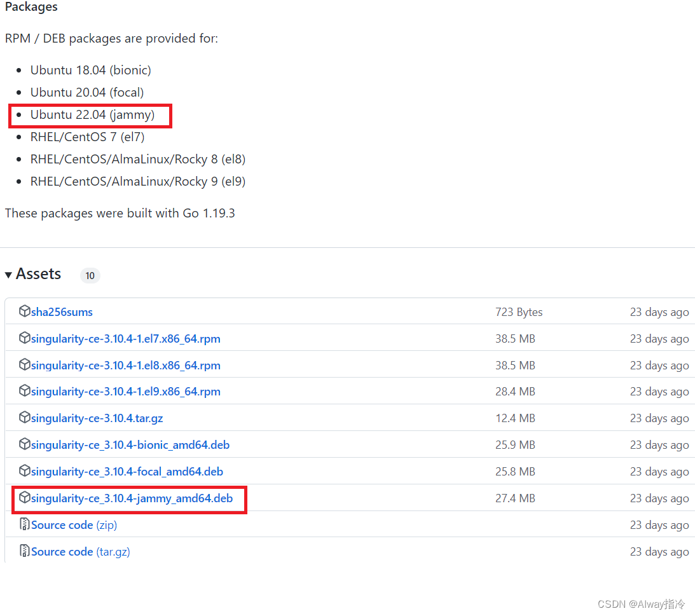Click the 27.4 MB size value
The image size is (695, 616).
tap(516, 498)
